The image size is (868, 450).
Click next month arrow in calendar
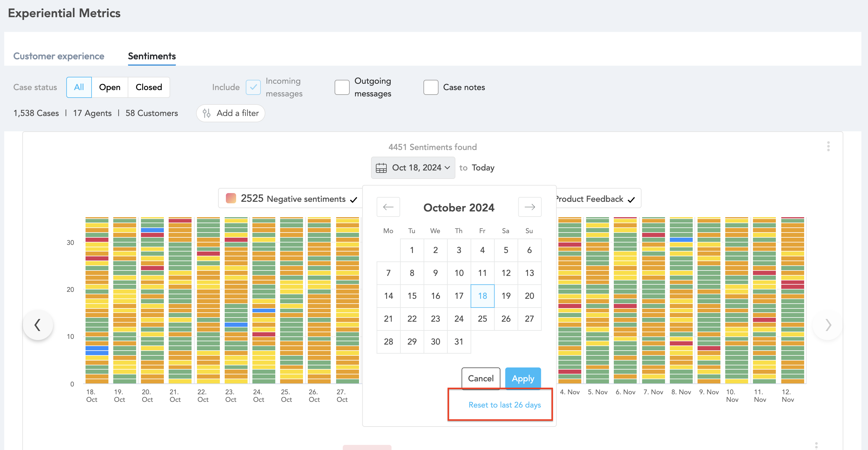click(x=529, y=207)
